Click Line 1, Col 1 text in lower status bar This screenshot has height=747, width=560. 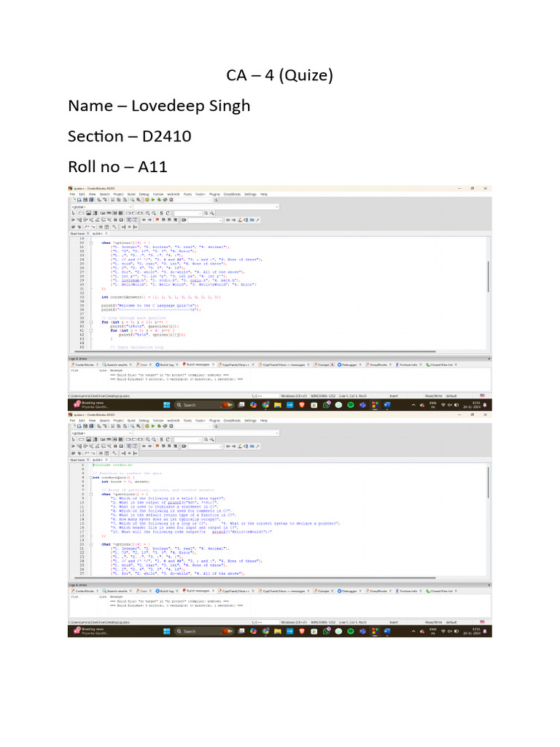[x=353, y=622]
